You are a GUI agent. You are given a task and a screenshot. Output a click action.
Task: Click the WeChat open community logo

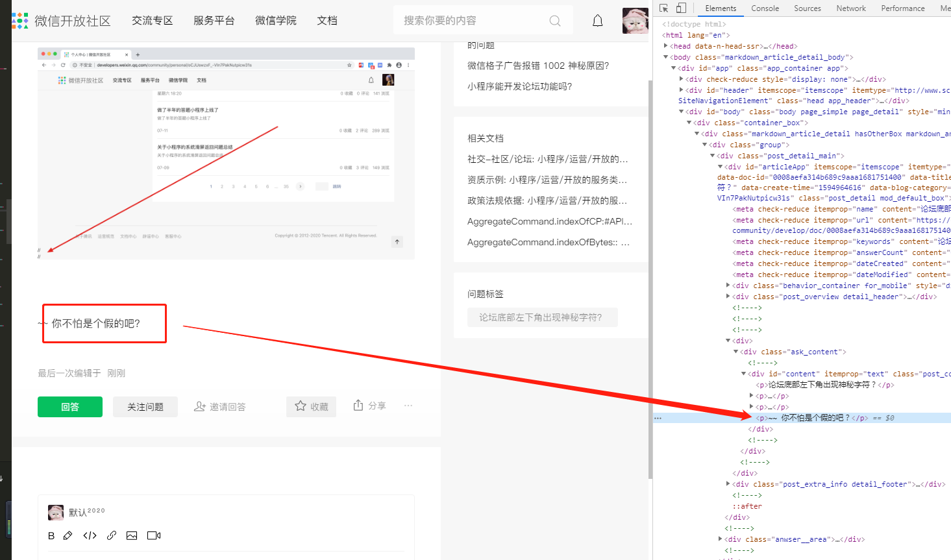[x=62, y=21]
